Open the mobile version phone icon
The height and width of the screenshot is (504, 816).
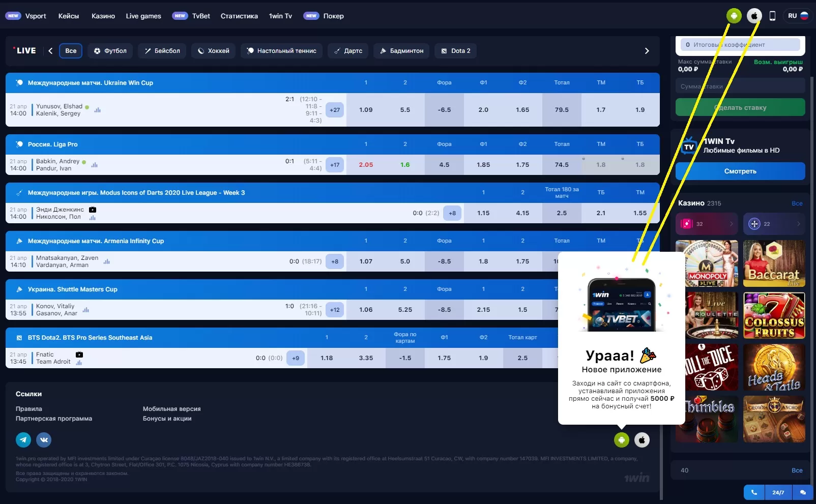coord(772,16)
